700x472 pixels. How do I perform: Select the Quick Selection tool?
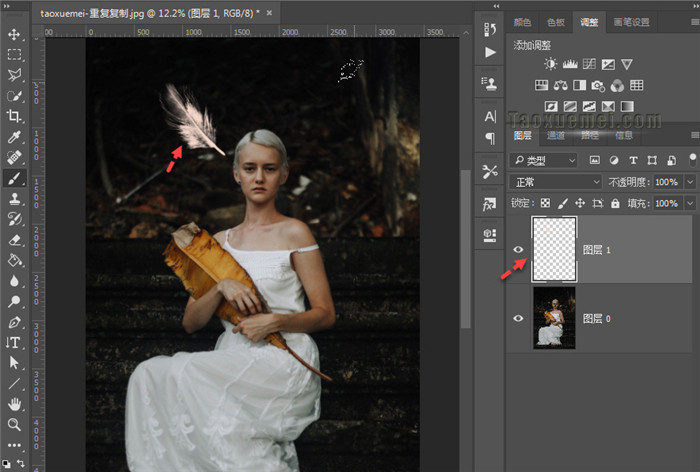(x=14, y=96)
